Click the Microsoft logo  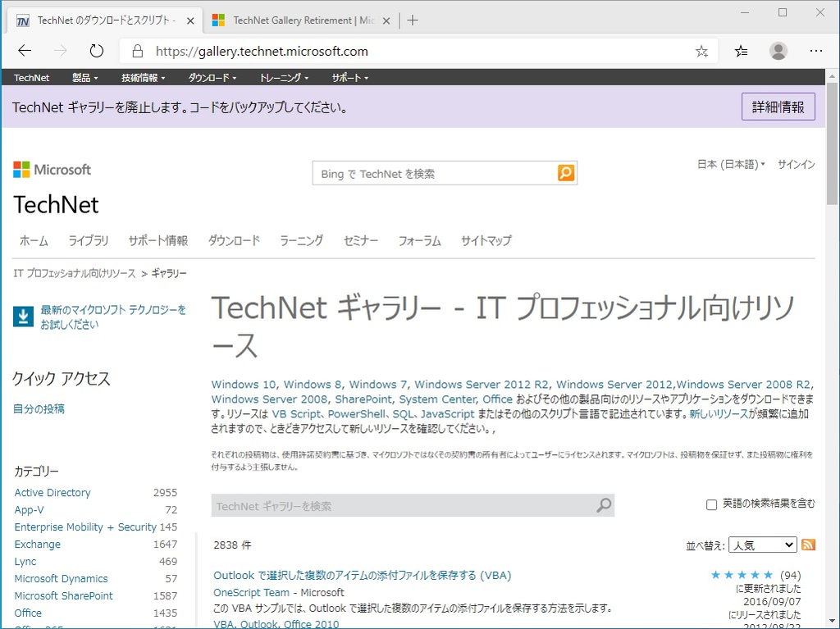point(51,169)
